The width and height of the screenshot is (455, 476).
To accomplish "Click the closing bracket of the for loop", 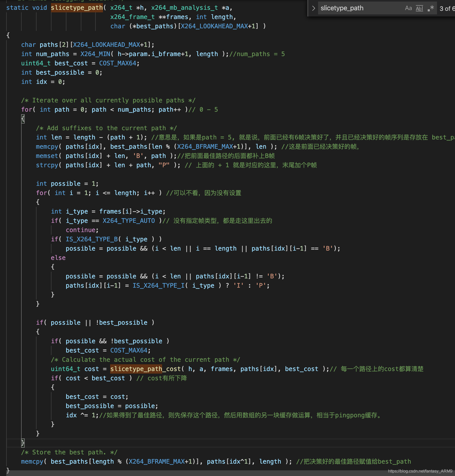I will [23, 443].
